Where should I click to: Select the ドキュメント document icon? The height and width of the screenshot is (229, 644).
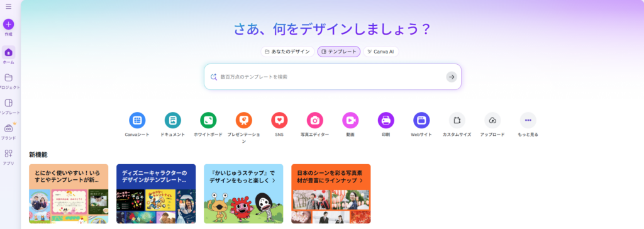coord(173,120)
